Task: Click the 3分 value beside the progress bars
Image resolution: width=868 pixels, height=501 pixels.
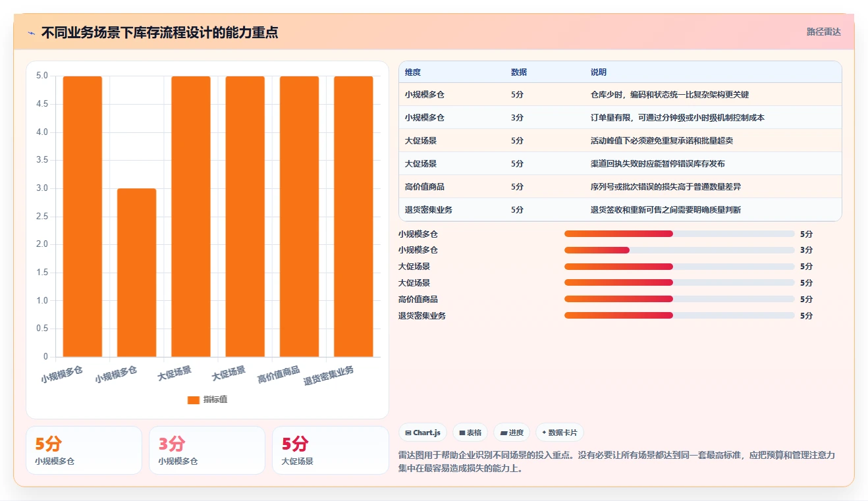Action: [x=807, y=250]
